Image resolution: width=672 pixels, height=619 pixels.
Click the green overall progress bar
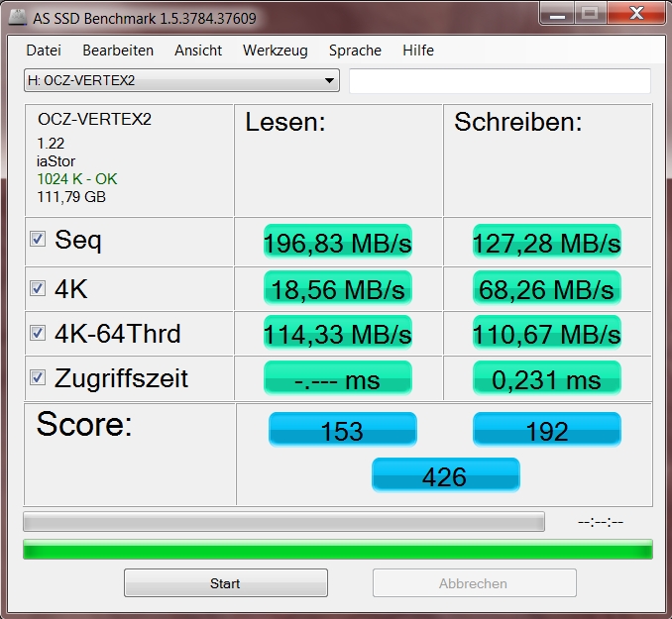338,550
